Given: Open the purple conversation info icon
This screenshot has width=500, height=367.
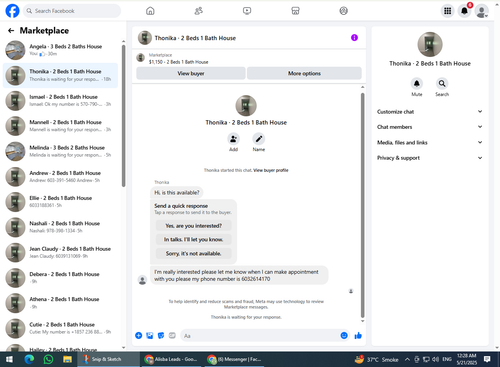Looking at the screenshot, I should pos(354,38).
